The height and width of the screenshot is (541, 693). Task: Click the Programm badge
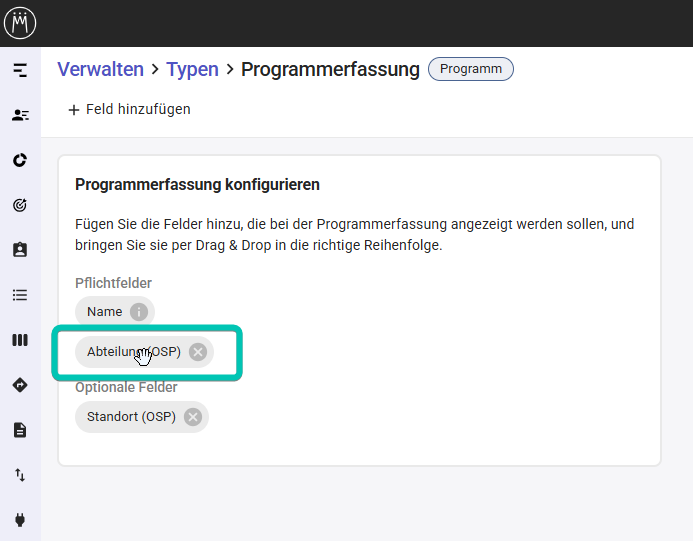470,69
